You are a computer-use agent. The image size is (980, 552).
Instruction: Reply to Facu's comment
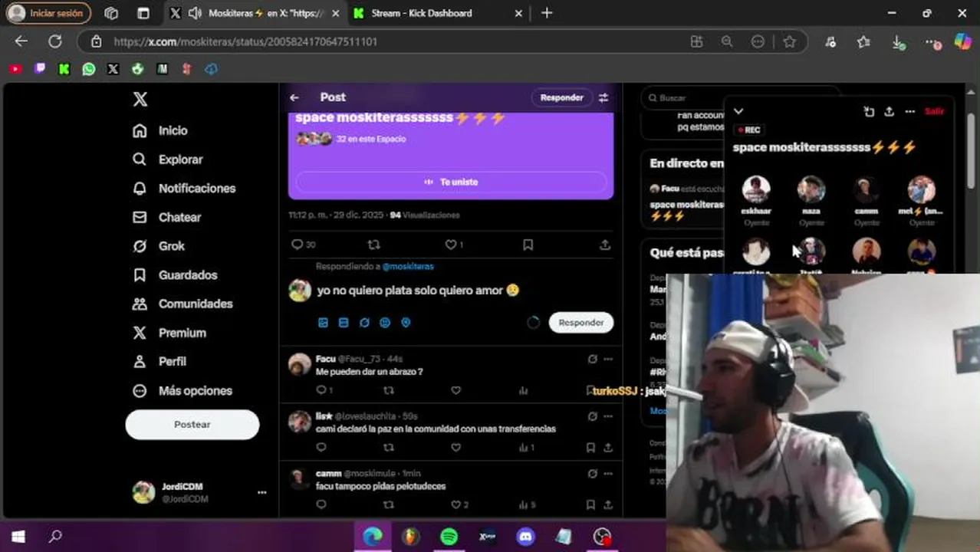tap(321, 390)
